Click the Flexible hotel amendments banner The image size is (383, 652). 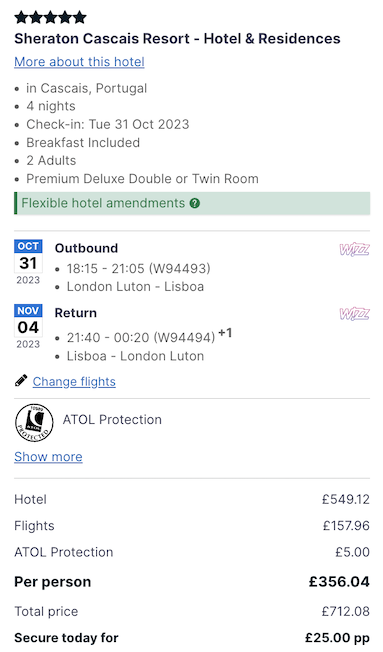(192, 203)
